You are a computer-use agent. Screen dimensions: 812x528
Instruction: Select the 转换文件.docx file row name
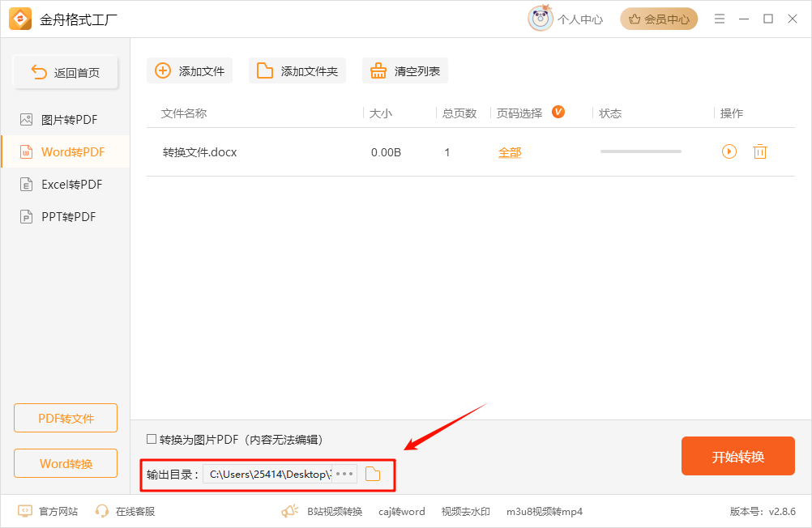pyautogui.click(x=200, y=152)
